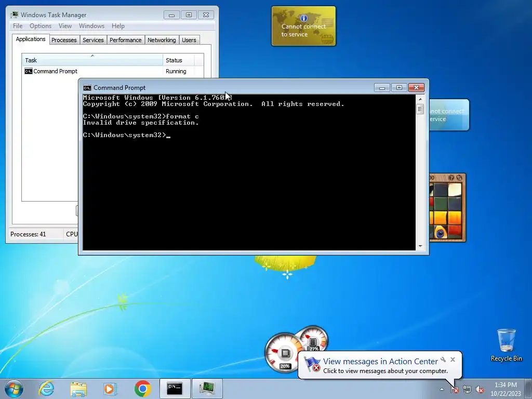
Task: Open the View menu in Task Manager
Action: coord(65,26)
